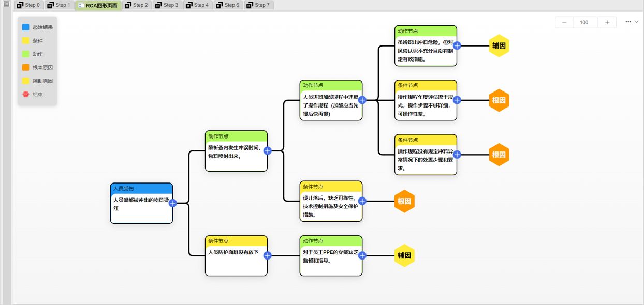Open dropdown arrow next to more options

pyautogui.click(x=636, y=22)
